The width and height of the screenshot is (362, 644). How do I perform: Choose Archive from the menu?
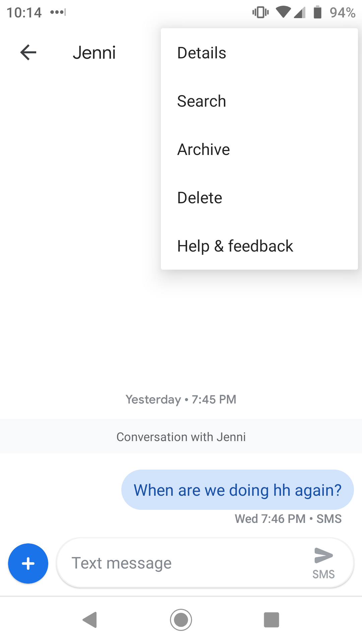[x=259, y=149]
